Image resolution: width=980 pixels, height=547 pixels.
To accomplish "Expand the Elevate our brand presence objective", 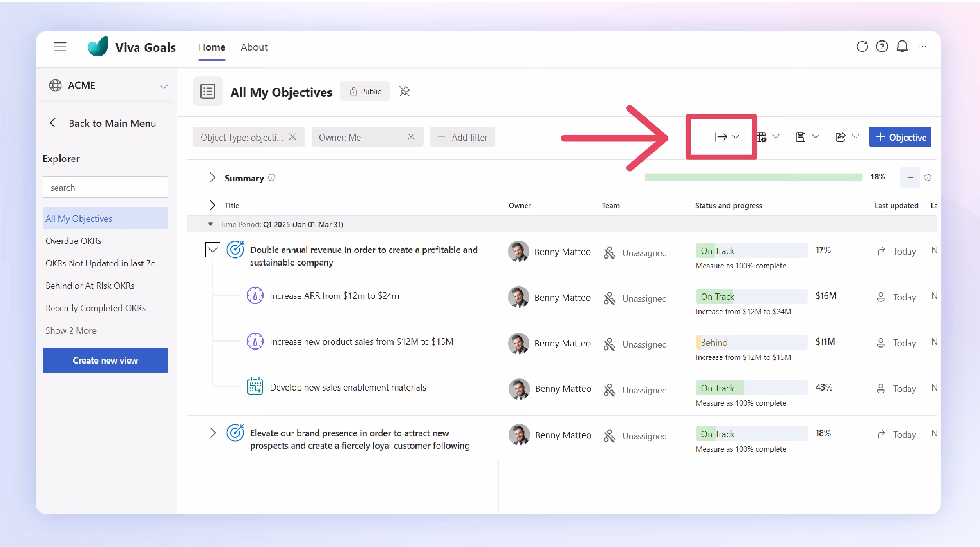I will point(213,433).
